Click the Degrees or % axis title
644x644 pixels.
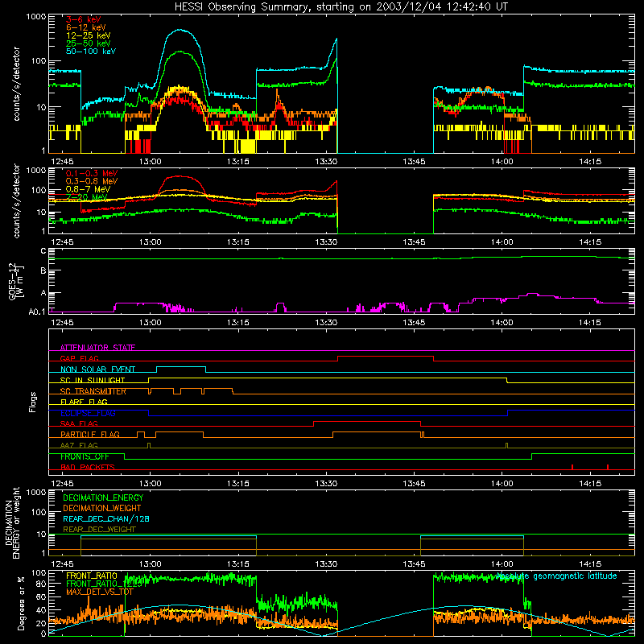pyautogui.click(x=21, y=604)
